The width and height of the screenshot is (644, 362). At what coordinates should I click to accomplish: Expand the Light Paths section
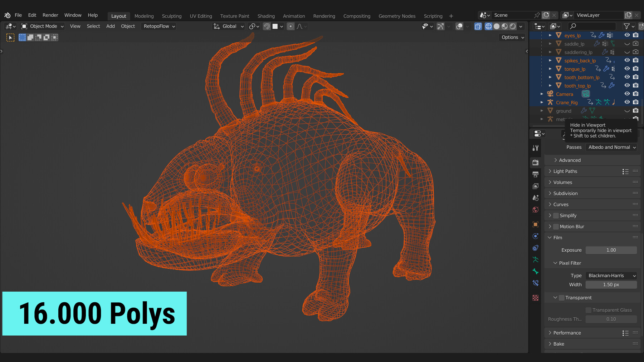point(565,171)
